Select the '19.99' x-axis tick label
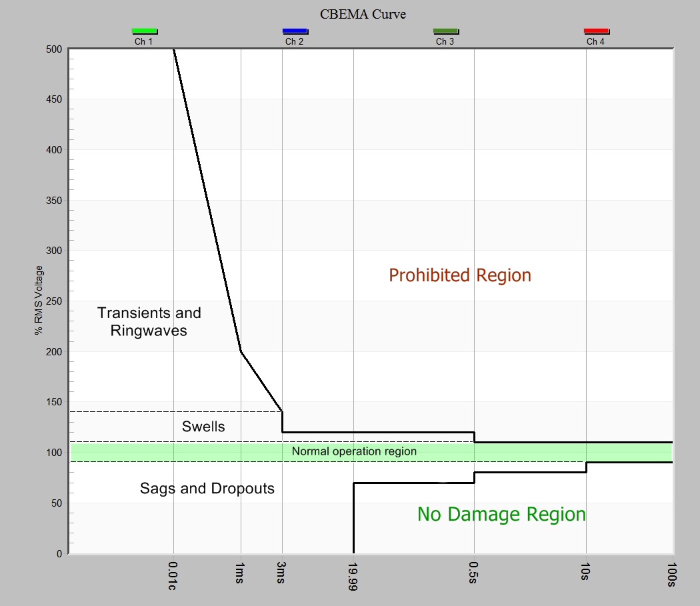The height and width of the screenshot is (606, 700). pyautogui.click(x=353, y=576)
